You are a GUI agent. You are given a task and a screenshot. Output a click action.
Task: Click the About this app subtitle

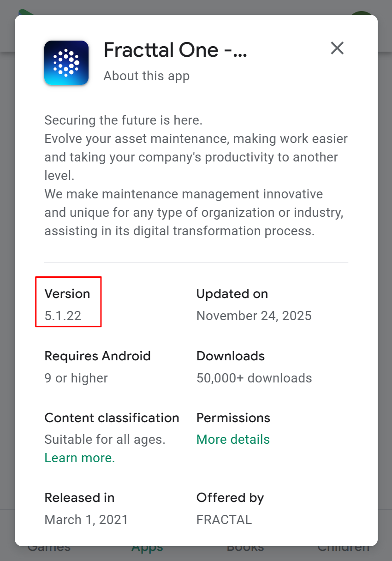click(146, 76)
